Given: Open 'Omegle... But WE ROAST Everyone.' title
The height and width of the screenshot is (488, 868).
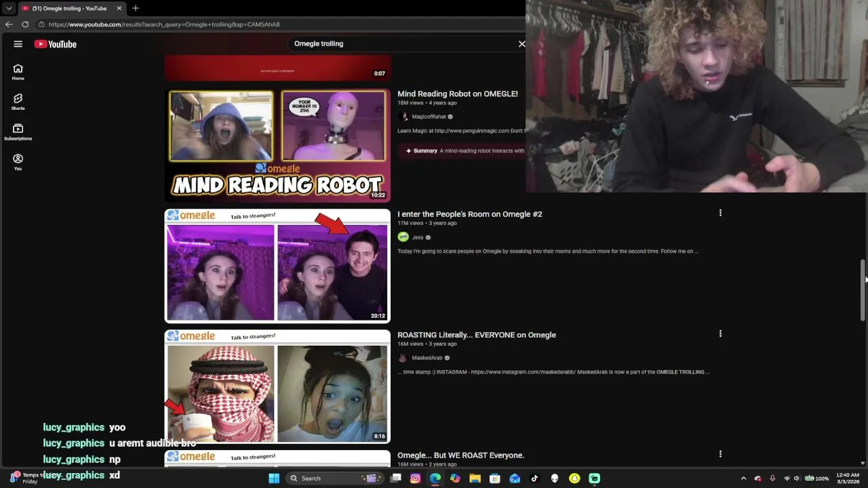Looking at the screenshot, I should click(x=461, y=455).
